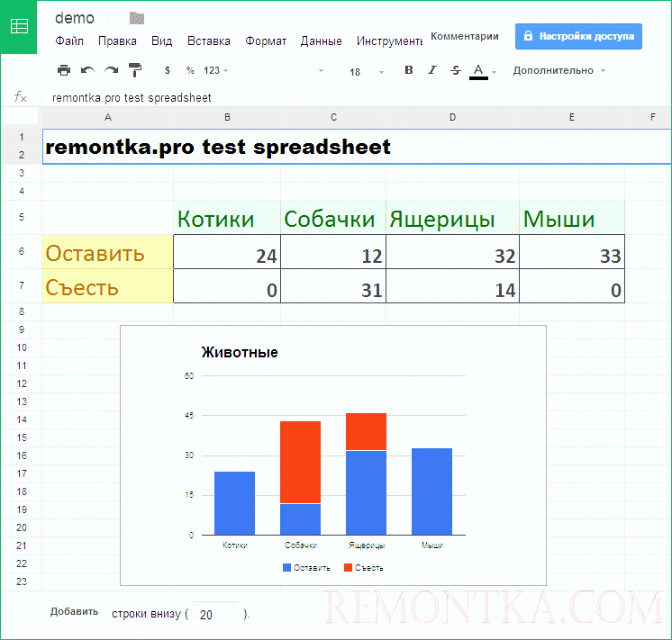672x640 pixels.
Task: Toggle strikethrough formatting
Action: tap(455, 70)
